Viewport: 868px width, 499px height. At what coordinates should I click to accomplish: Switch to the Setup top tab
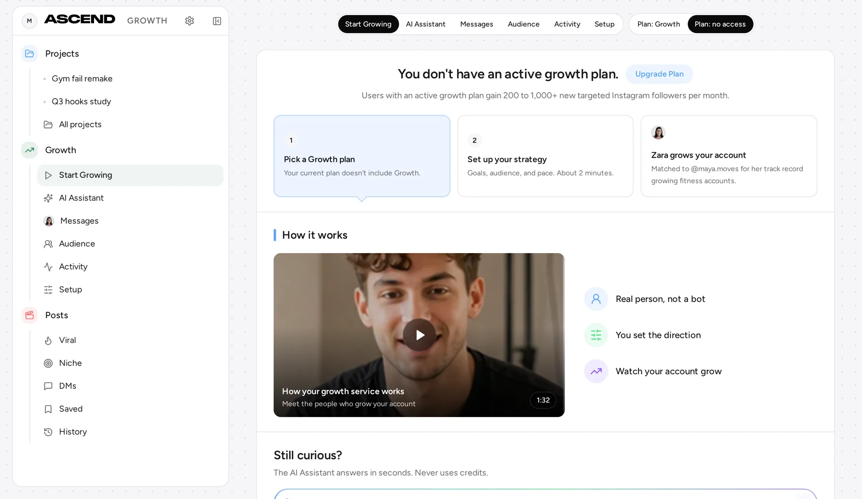coord(604,24)
